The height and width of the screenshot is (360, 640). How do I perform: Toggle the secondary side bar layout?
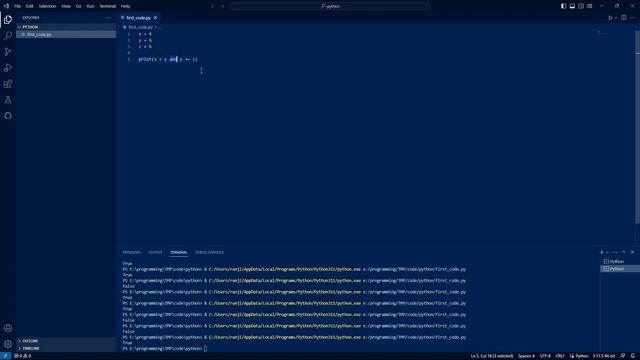pyautogui.click(x=581, y=6)
